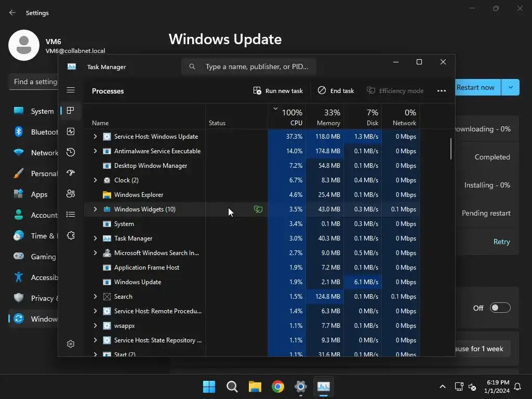Image resolution: width=532 pixels, height=399 pixels.
Task: Open Windows Start menu on taskbar
Action: pyautogui.click(x=209, y=387)
